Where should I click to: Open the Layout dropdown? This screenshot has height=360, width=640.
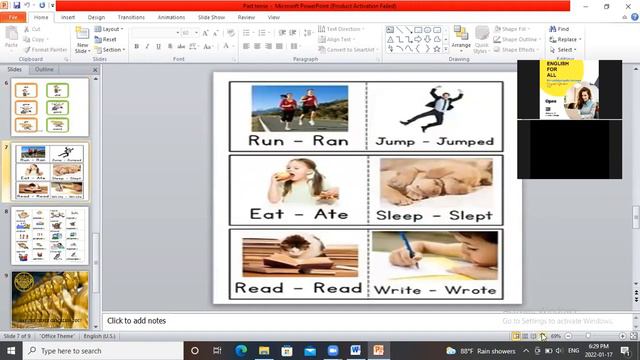109,29
